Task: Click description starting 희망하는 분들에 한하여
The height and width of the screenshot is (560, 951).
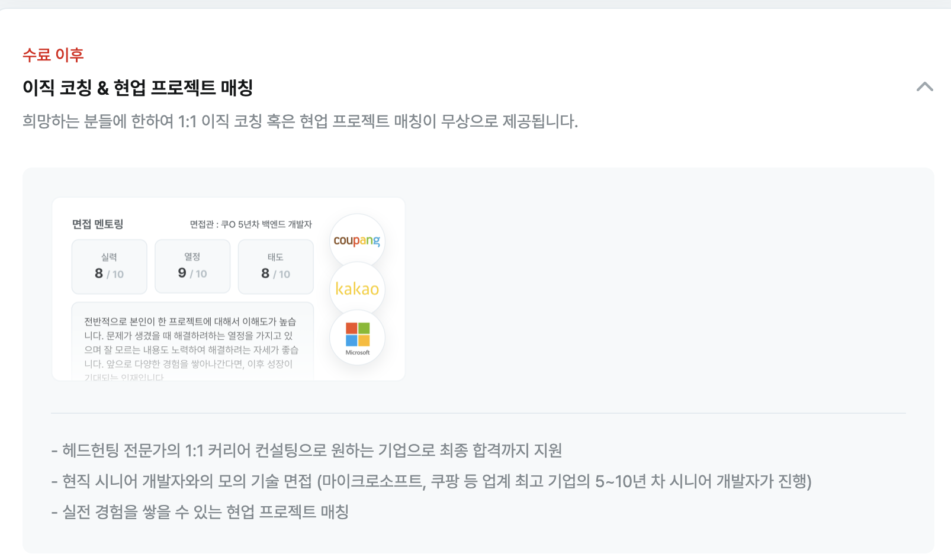Action: click(x=300, y=121)
